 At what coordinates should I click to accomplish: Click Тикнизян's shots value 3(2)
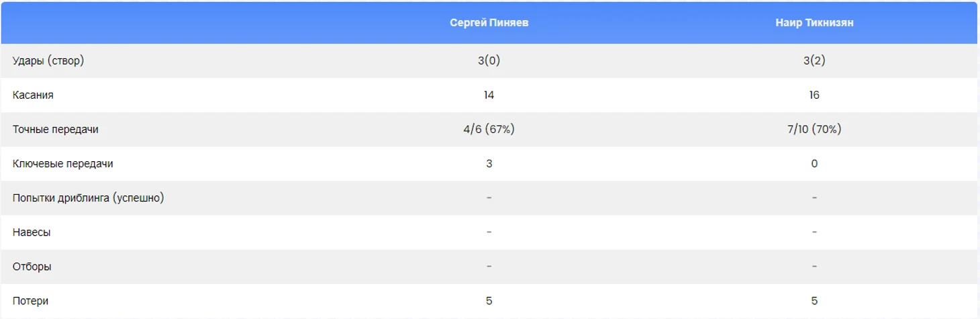coord(814,60)
